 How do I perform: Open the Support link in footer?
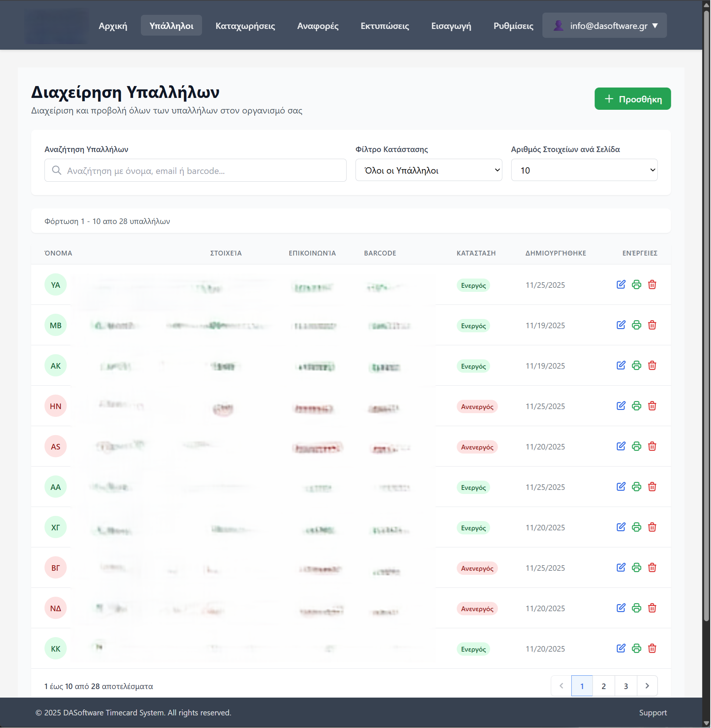click(x=653, y=712)
